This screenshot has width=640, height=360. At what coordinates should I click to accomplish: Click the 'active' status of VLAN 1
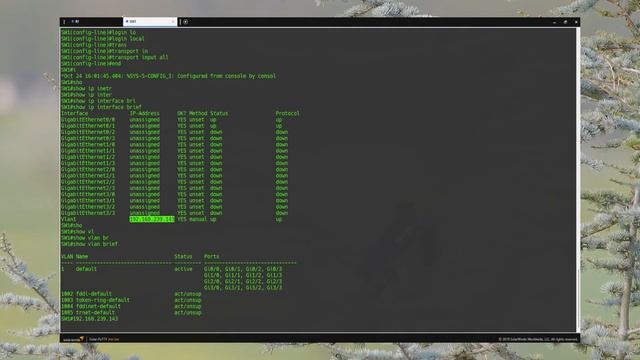click(x=183, y=269)
